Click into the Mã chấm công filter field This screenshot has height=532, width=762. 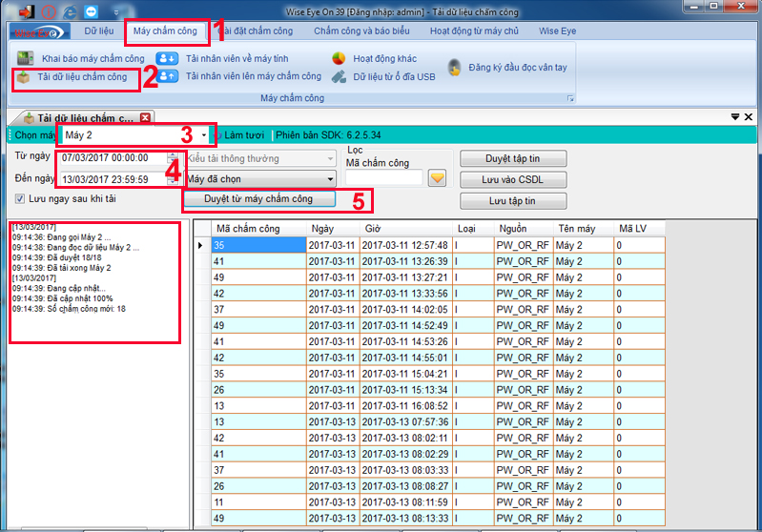[x=383, y=177]
